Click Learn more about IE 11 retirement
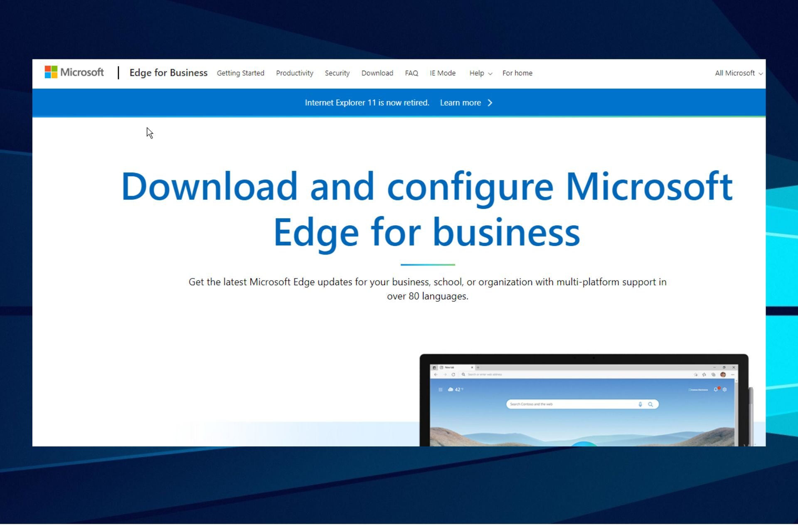This screenshot has width=798, height=532. 460,103
